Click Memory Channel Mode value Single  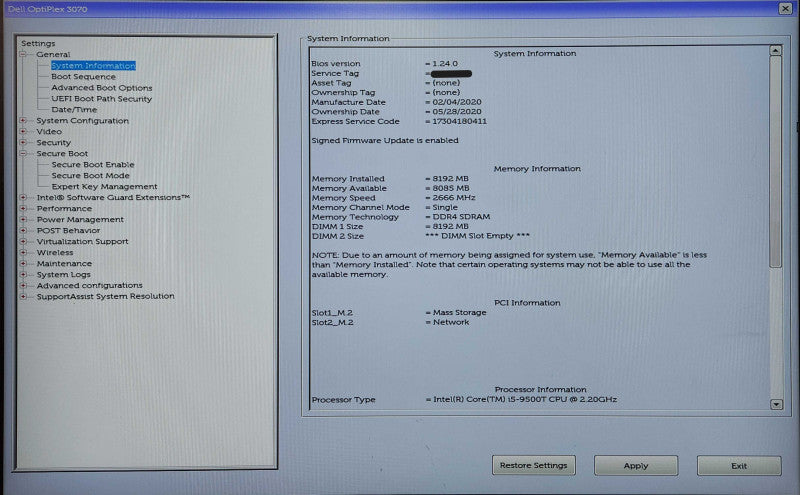(445, 208)
